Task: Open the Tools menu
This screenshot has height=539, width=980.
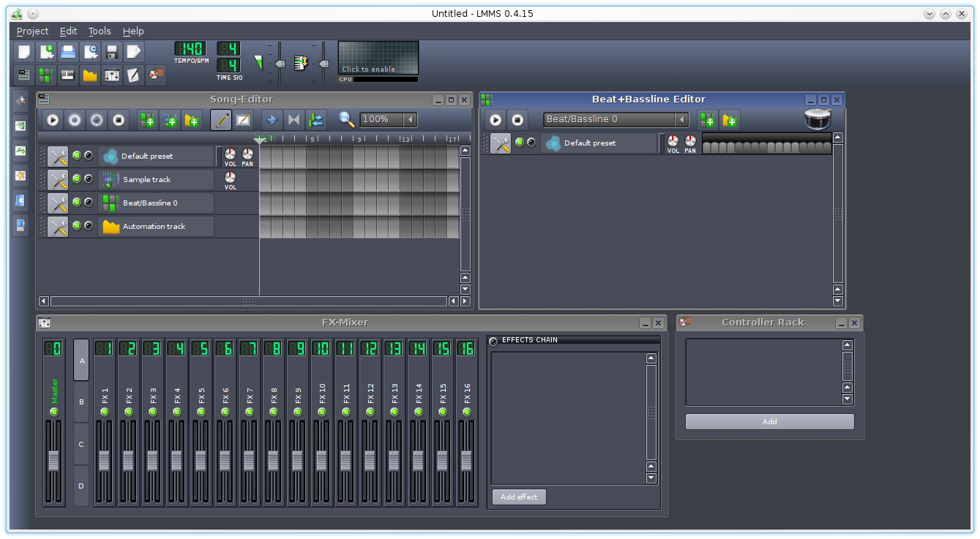Action: (x=100, y=31)
